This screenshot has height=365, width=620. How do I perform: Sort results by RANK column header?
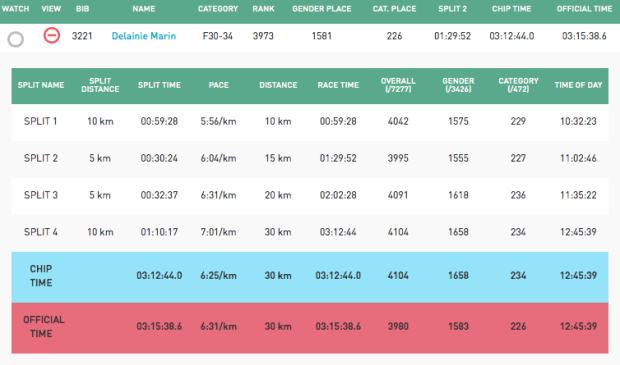point(263,9)
